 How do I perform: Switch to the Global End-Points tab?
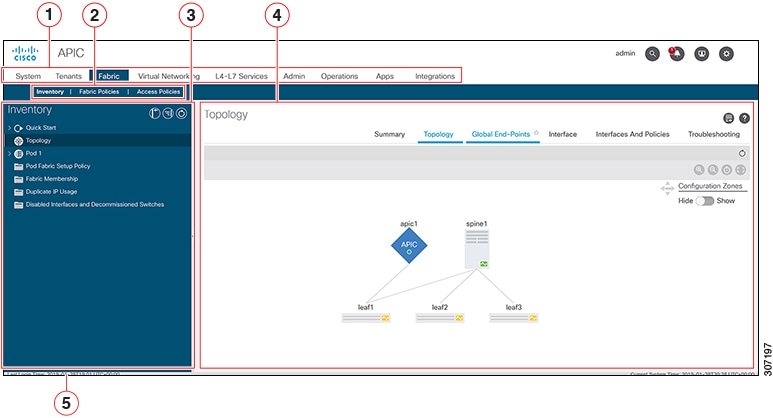(501, 134)
